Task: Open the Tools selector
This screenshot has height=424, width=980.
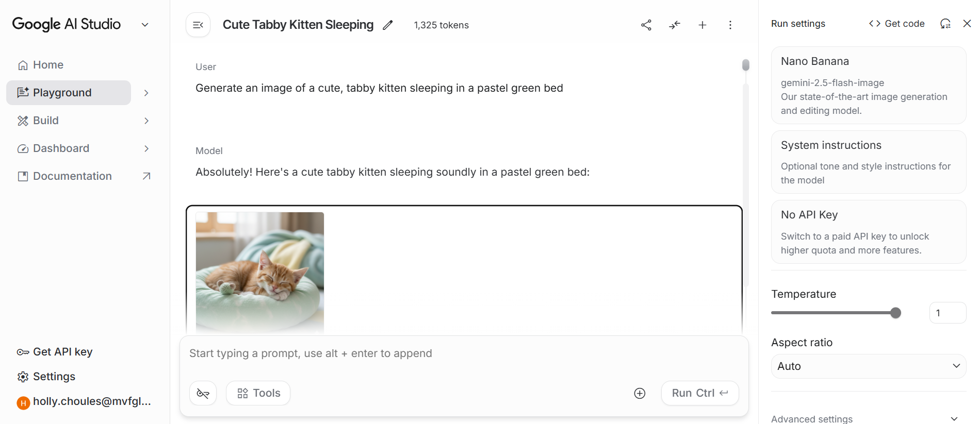Action: tap(257, 393)
